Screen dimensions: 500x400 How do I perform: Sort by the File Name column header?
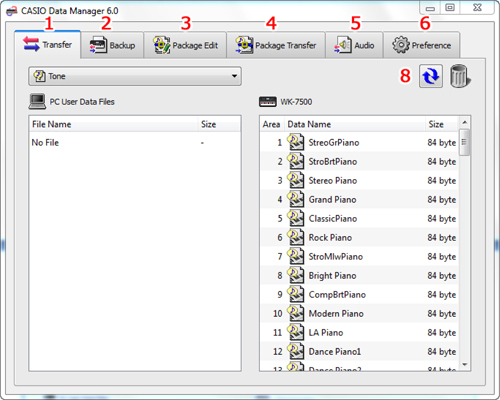click(x=113, y=124)
